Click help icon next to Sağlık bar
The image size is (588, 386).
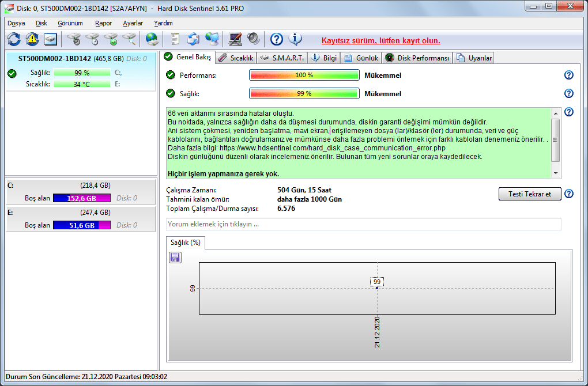568,93
